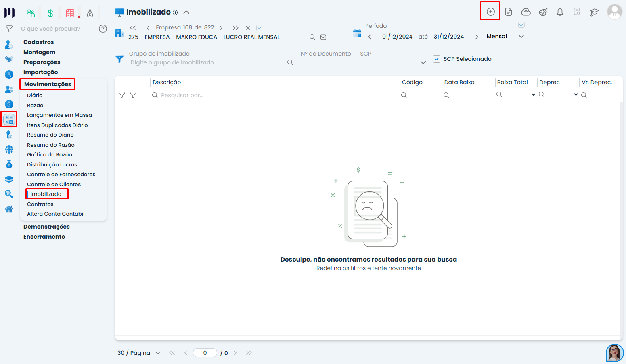Open the magnifying glass sidebar icon
This screenshot has width=626, height=364.
coord(9,194)
